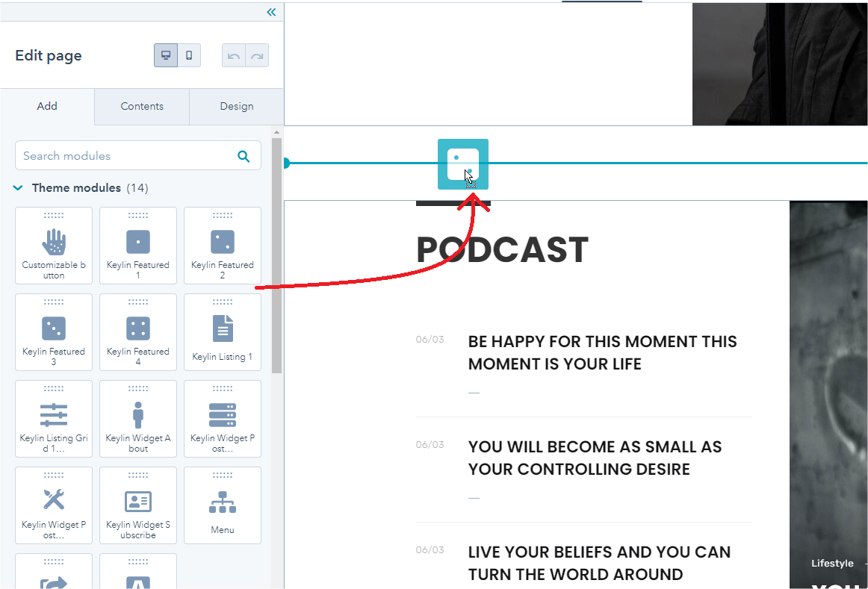Select the Customizable button module
The image size is (868, 589).
(x=54, y=246)
